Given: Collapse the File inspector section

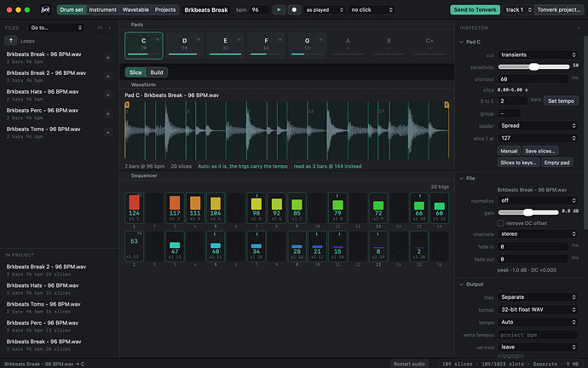Looking at the screenshot, I should click(x=462, y=178).
